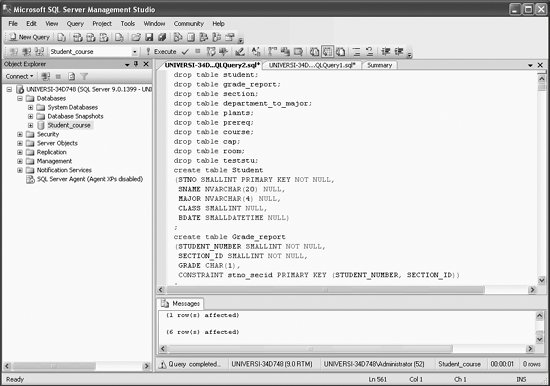This screenshot has height=386, width=550.
Task: Increase indent of selected lines
Action: (399, 52)
